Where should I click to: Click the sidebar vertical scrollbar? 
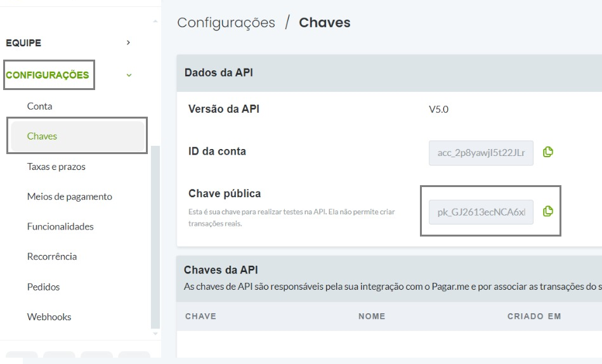[155, 237]
